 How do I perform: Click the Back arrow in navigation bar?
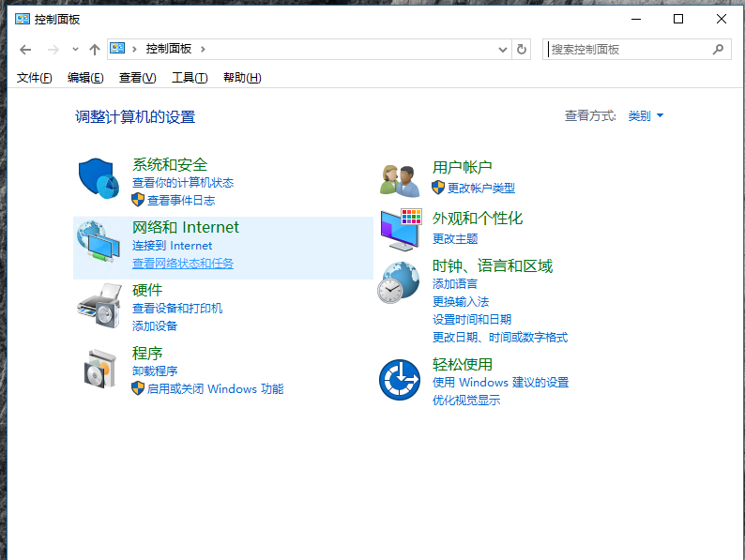[25, 50]
